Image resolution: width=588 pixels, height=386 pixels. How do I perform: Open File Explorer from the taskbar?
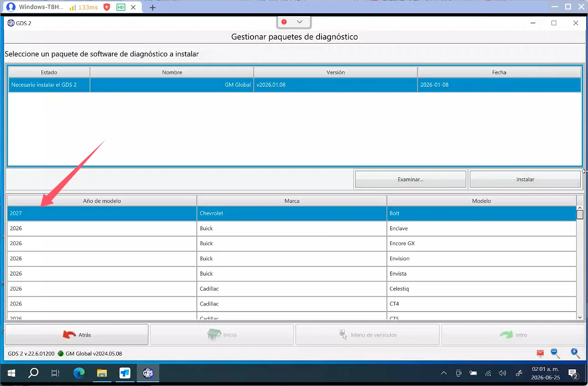(101, 373)
